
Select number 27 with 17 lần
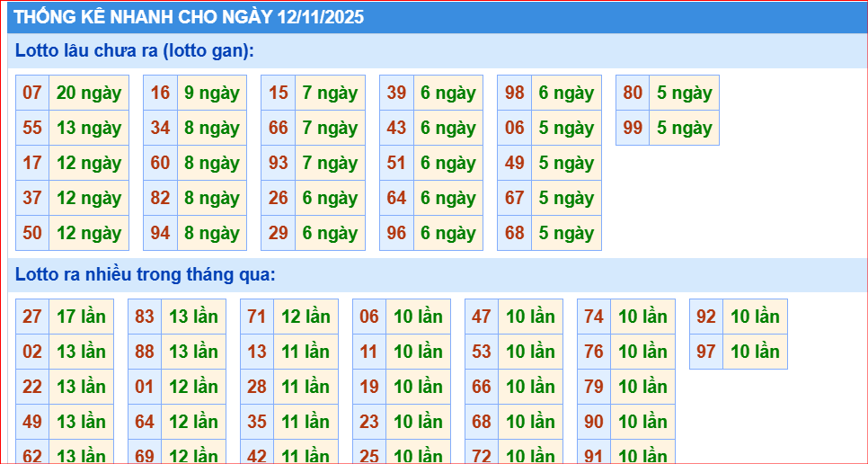pos(32,317)
